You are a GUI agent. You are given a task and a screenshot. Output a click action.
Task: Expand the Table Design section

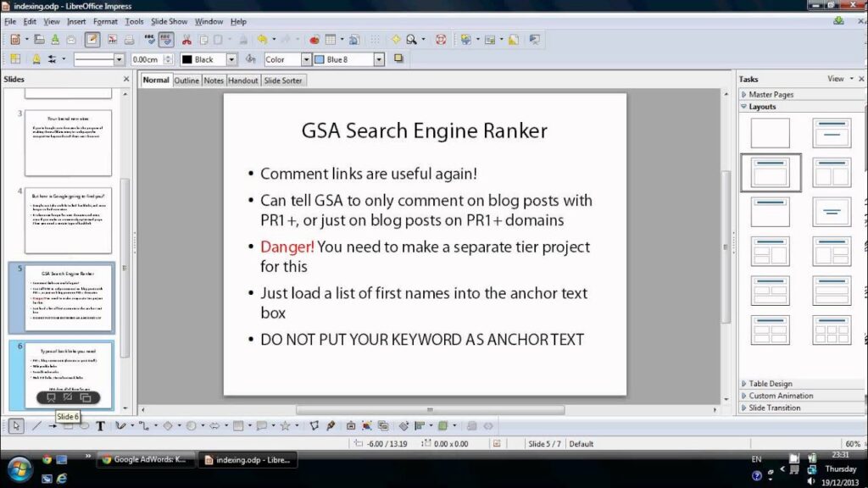click(770, 384)
